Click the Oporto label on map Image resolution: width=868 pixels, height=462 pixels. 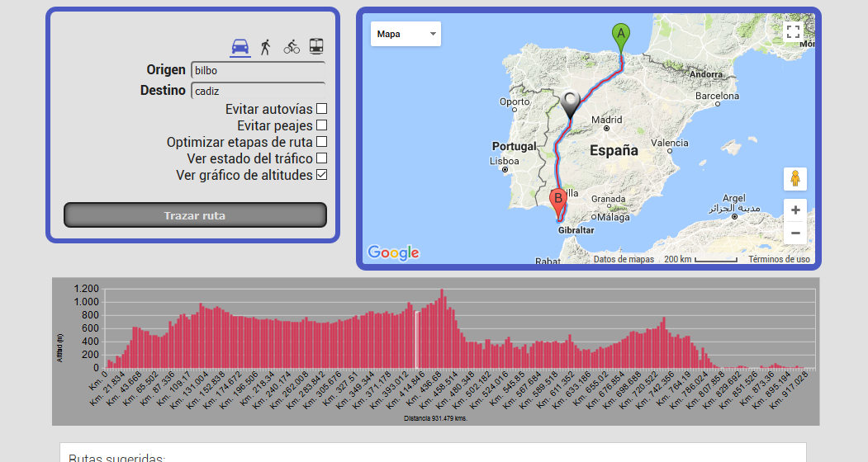[515, 101]
